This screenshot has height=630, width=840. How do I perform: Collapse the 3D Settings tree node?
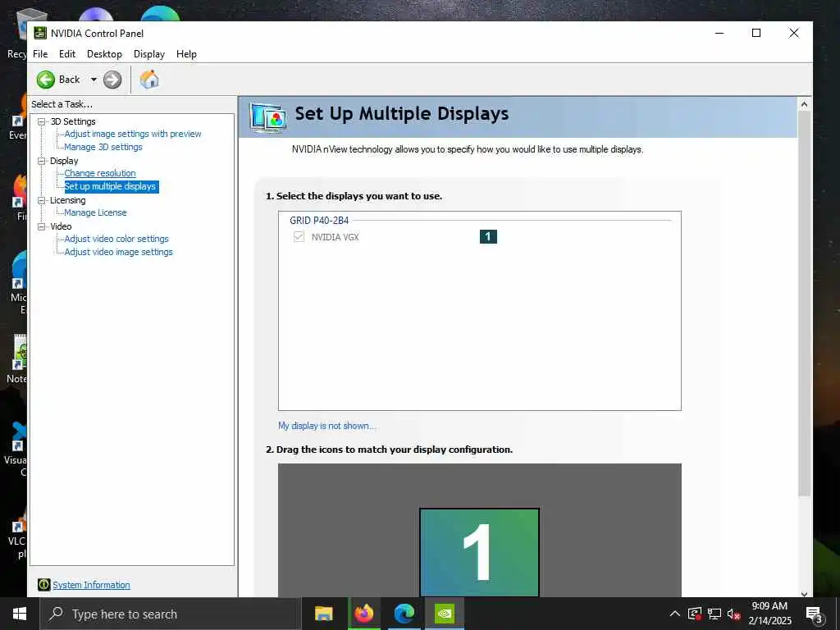41,121
